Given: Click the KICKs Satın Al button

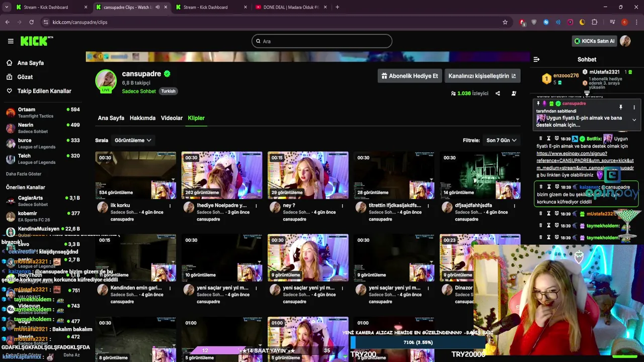Looking at the screenshot, I should (594, 41).
